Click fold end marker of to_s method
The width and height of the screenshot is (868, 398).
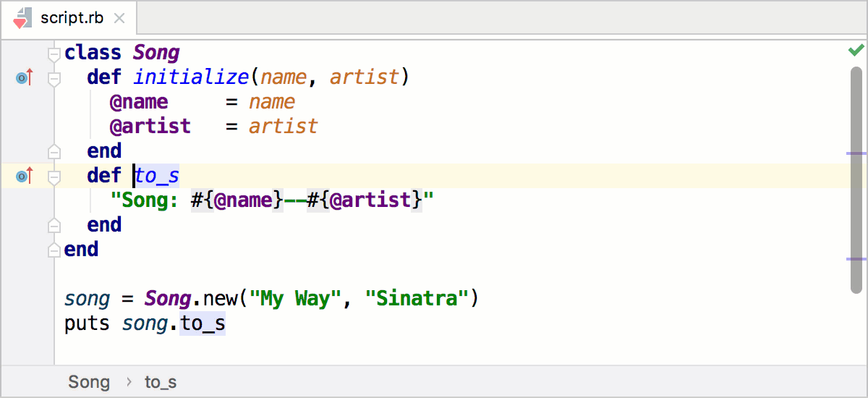[x=54, y=225]
